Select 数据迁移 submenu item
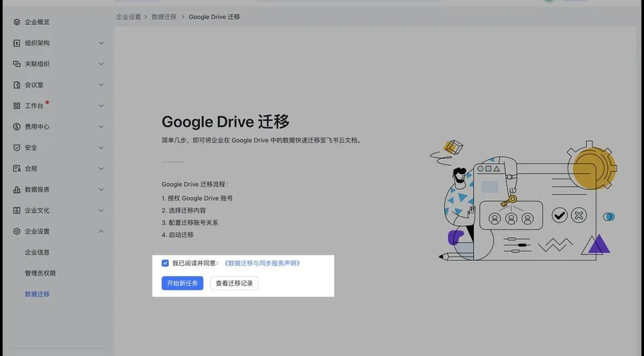This screenshot has height=356, width=644. (37, 294)
